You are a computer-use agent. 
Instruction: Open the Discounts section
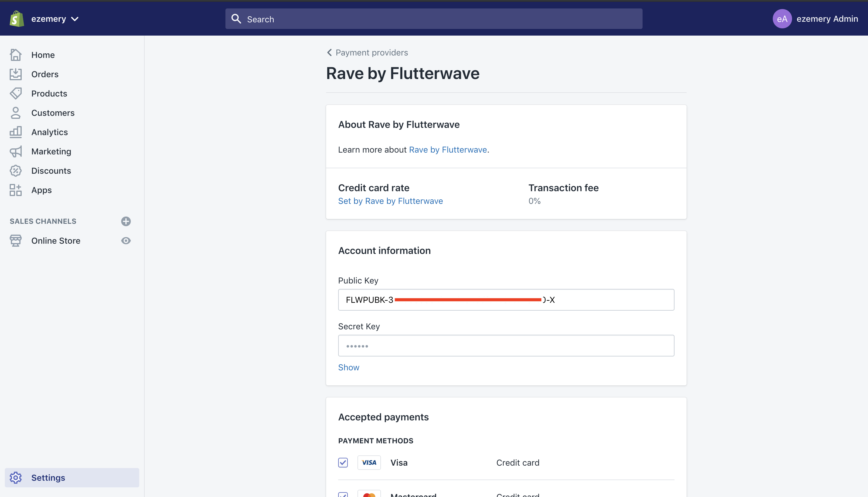(51, 171)
